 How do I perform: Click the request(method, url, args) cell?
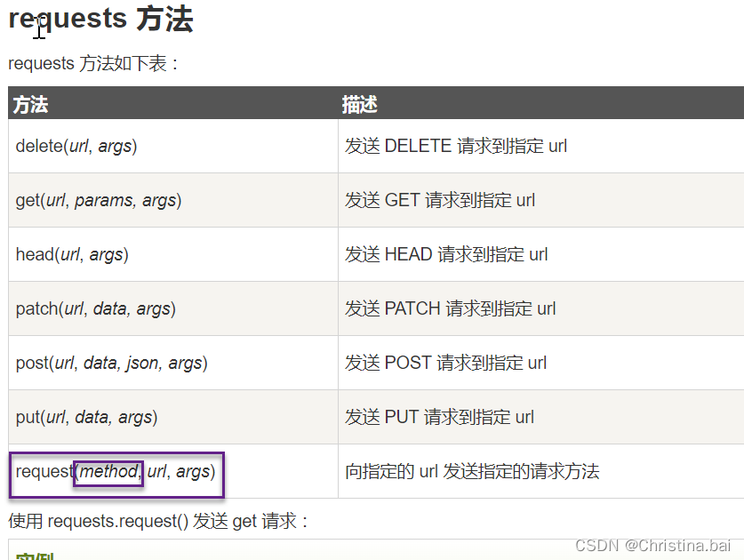[173, 471]
